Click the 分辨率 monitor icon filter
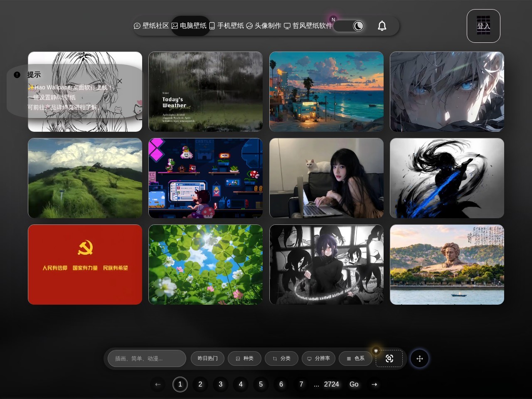The image size is (532, 399). [x=318, y=358]
